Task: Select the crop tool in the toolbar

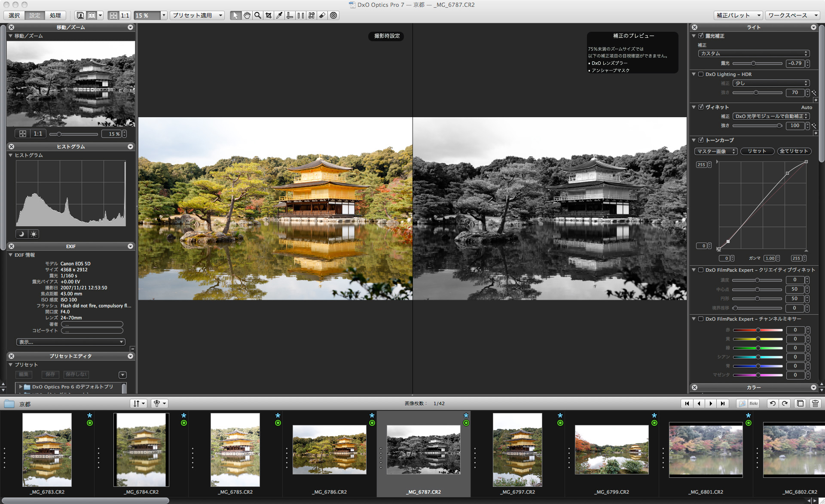Action: pyautogui.click(x=268, y=15)
